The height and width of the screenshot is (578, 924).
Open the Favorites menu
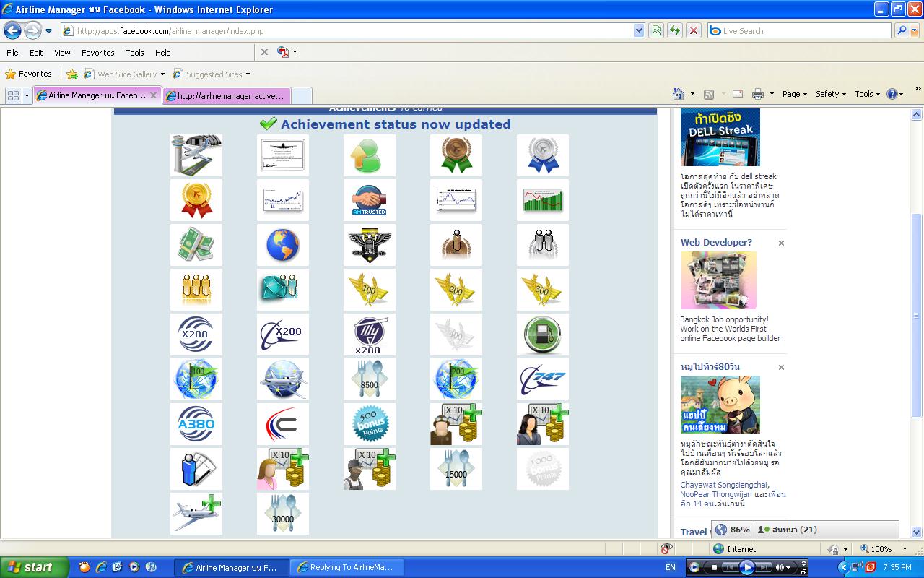pyautogui.click(x=97, y=53)
